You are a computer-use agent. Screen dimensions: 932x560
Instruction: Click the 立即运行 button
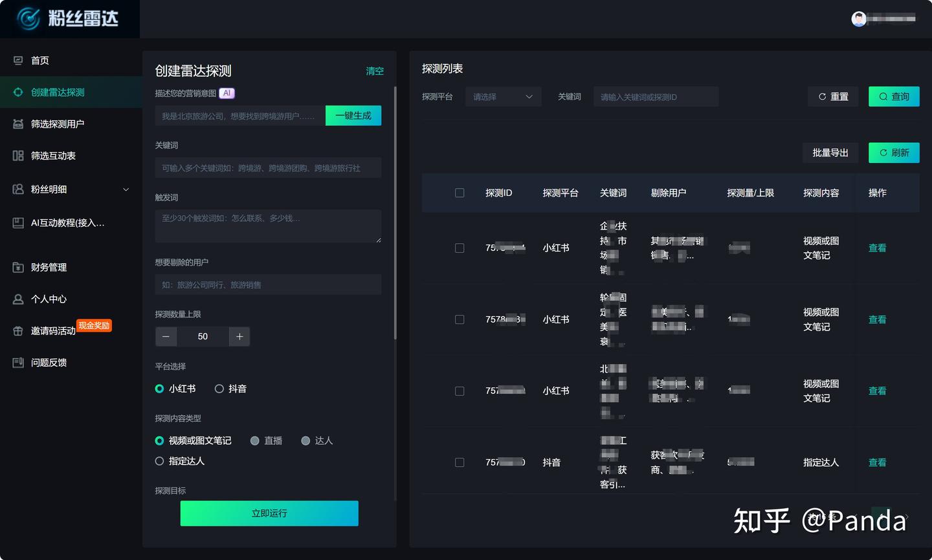(269, 513)
